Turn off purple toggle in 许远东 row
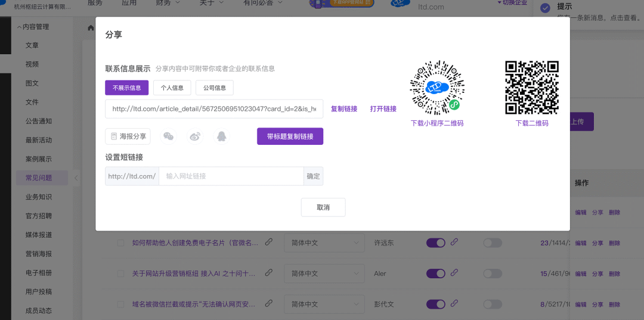 tap(436, 243)
